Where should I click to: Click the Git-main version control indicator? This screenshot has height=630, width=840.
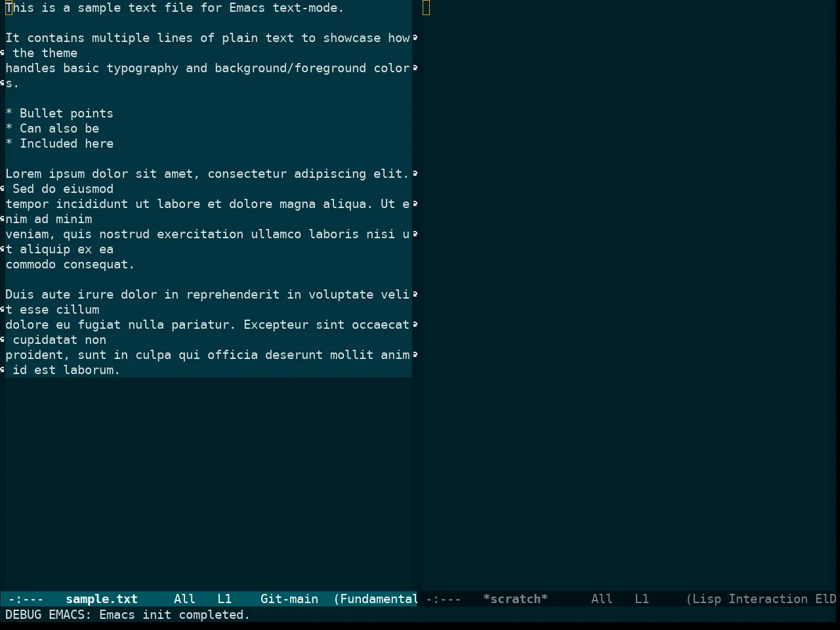(289, 599)
